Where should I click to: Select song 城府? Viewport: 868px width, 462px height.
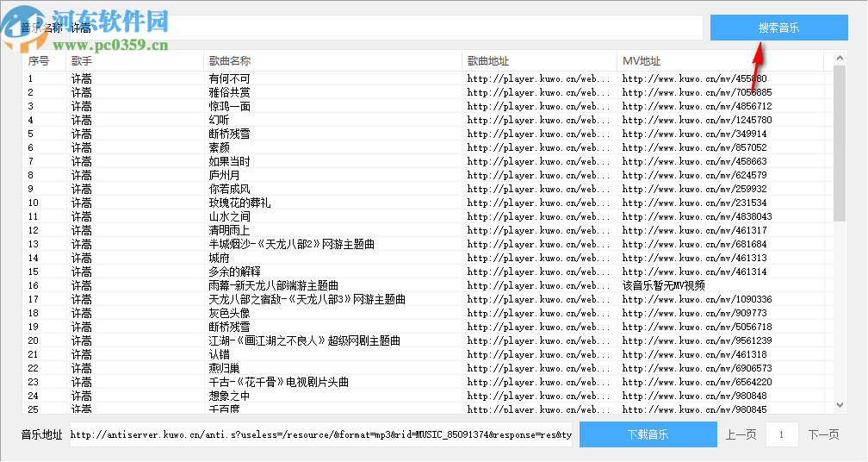[x=220, y=258]
